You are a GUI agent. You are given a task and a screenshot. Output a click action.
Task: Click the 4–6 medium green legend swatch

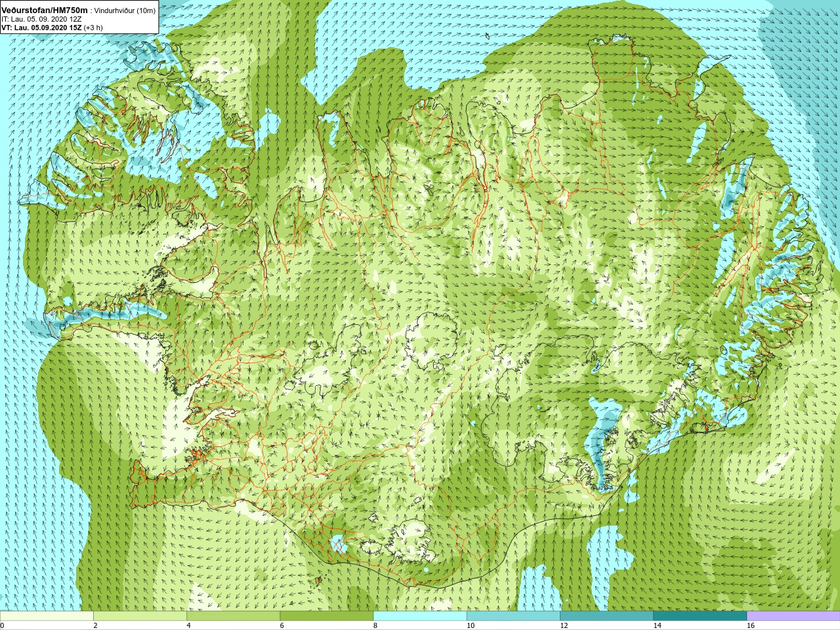point(233,616)
